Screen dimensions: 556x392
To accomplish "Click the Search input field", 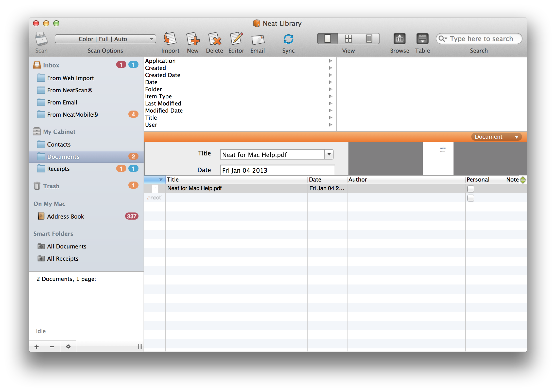I will point(479,39).
